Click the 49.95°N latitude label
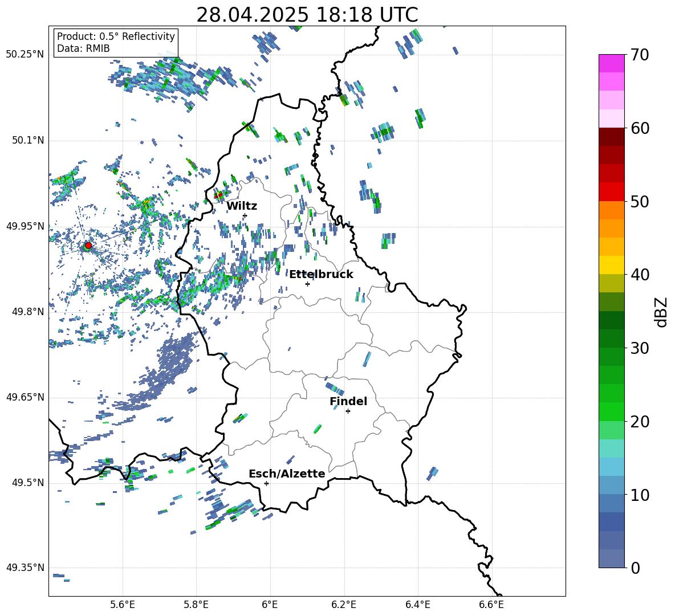The width and height of the screenshot is (675, 616). pos(25,226)
